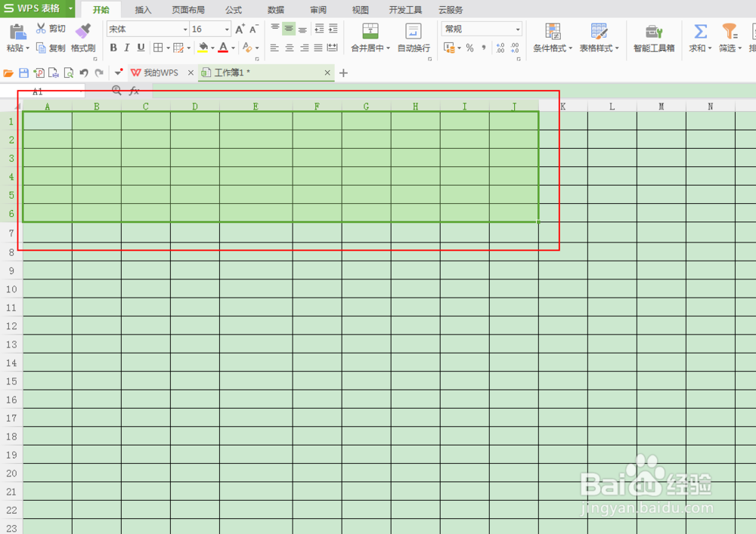Undo the last action
Image resolution: width=756 pixels, height=534 pixels.
[84, 73]
